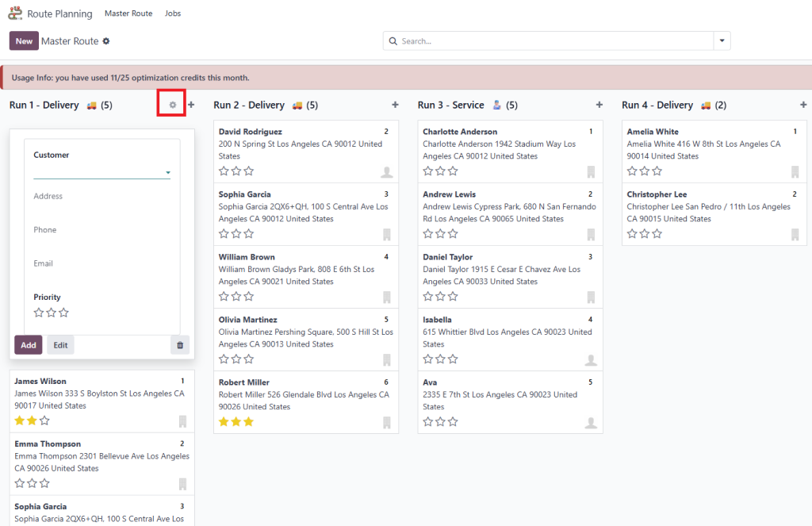812x526 pixels.
Task: Set third priority star on Robert Miller card
Action: (x=248, y=421)
